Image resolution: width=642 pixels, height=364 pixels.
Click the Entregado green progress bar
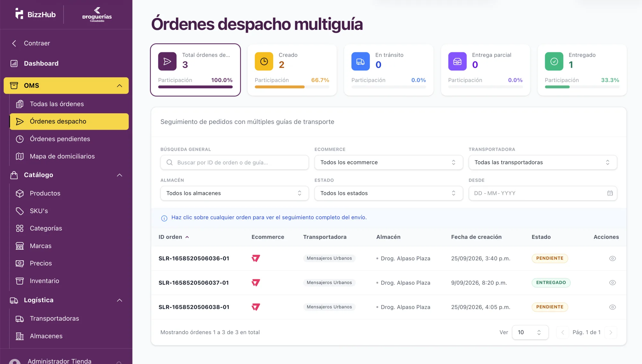pos(557,87)
